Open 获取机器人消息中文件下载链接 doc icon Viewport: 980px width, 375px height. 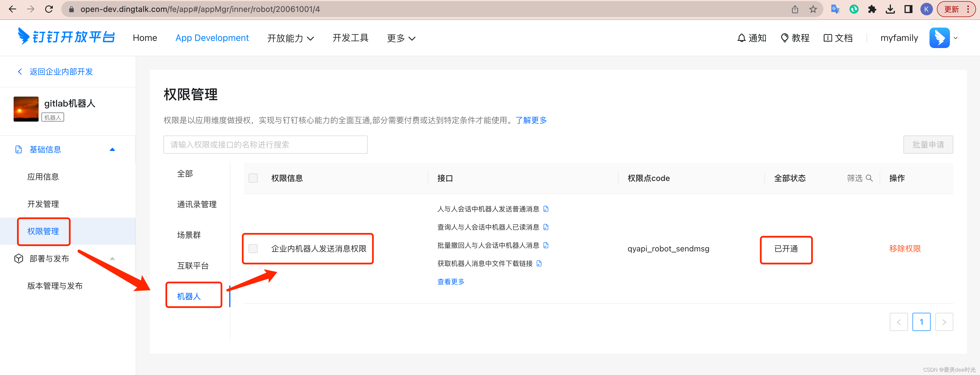click(539, 264)
